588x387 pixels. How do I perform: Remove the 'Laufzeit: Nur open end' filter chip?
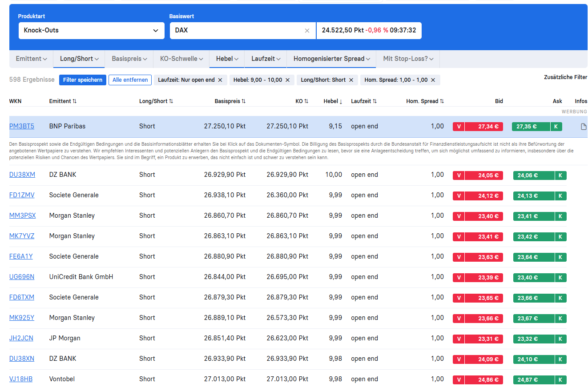220,80
